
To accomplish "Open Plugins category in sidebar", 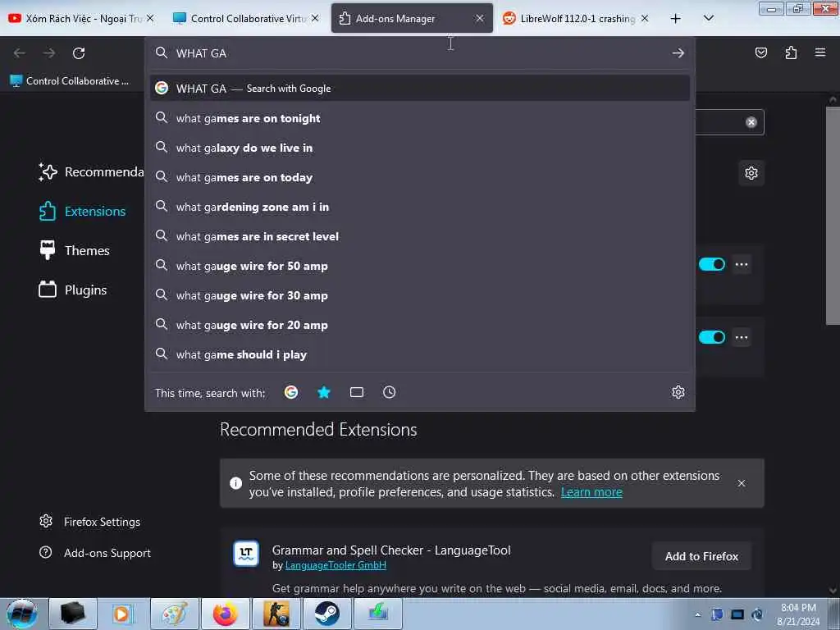I will [73, 290].
